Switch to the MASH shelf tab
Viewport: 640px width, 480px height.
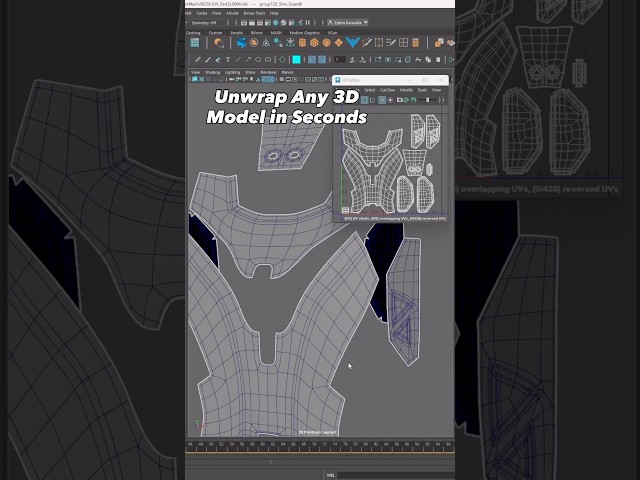(x=276, y=33)
